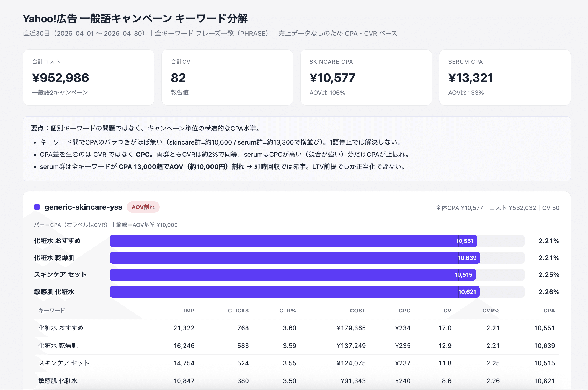Click the CPA column header
The width and height of the screenshot is (588, 390).
coord(549,311)
